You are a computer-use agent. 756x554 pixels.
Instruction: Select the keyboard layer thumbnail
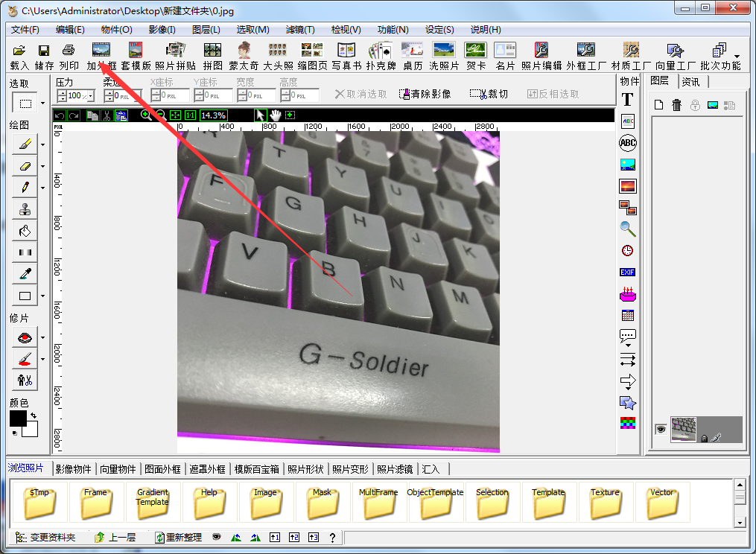click(683, 429)
